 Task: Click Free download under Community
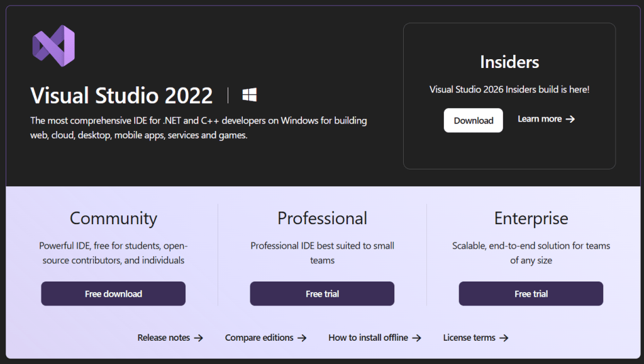[x=113, y=293]
